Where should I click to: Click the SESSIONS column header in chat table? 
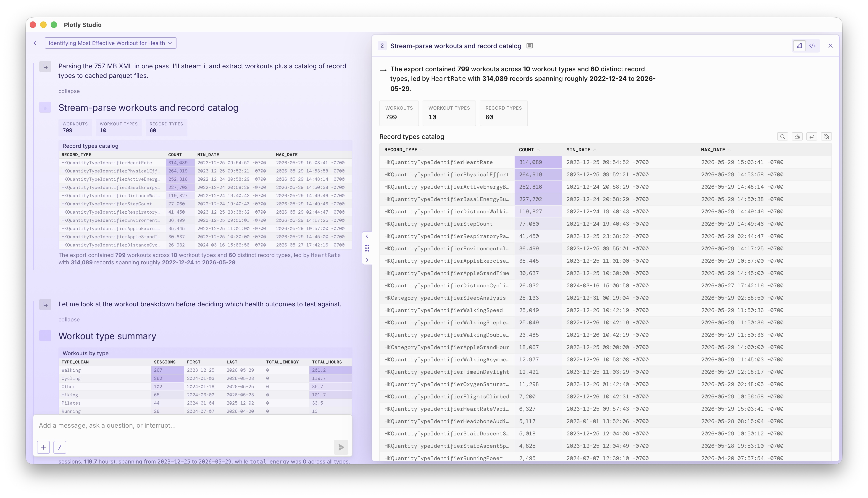164,362
